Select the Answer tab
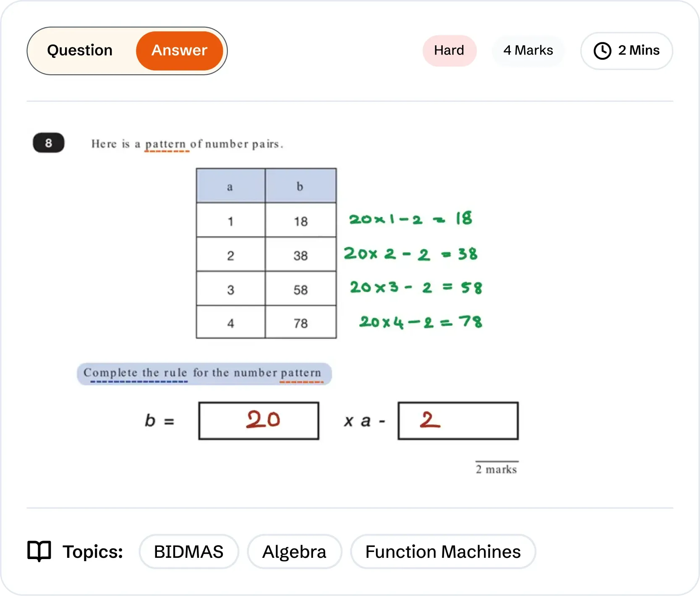This screenshot has height=596, width=700. [x=180, y=50]
